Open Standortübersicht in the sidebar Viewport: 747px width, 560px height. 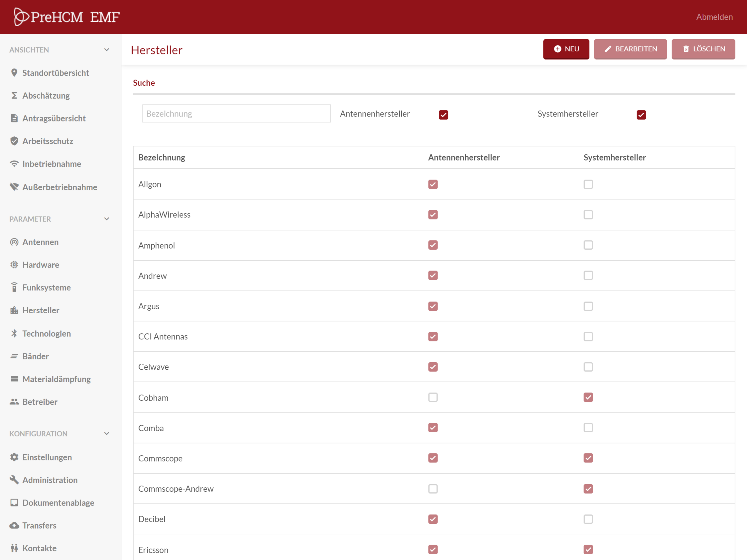tap(55, 73)
